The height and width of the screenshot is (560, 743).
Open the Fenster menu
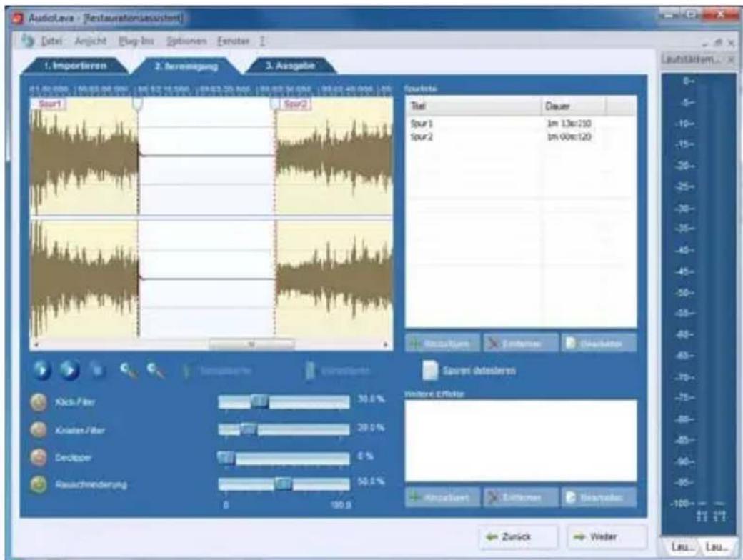point(233,41)
